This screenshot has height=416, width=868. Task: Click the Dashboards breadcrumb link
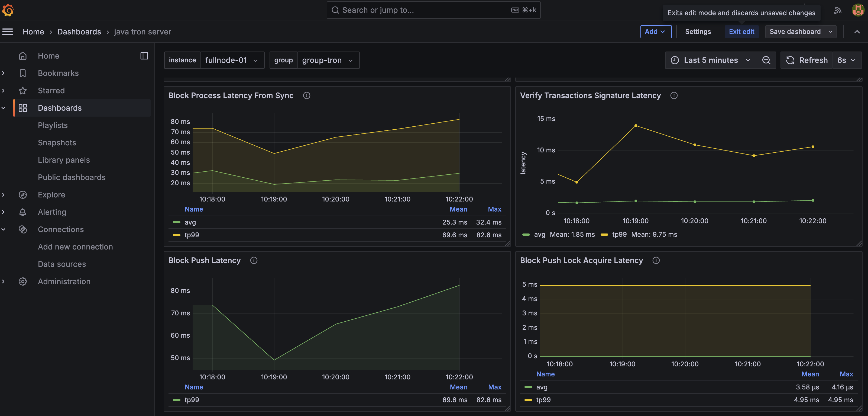79,32
